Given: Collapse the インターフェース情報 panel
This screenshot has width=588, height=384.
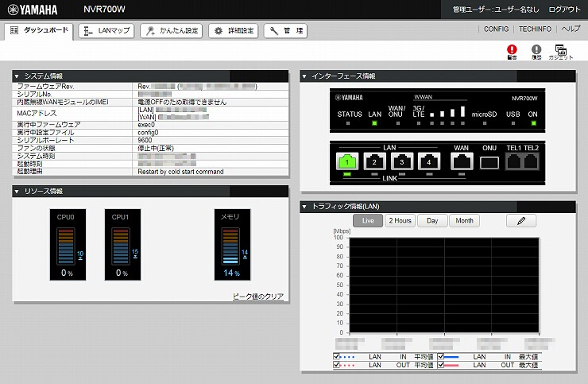Looking at the screenshot, I should (x=304, y=76).
